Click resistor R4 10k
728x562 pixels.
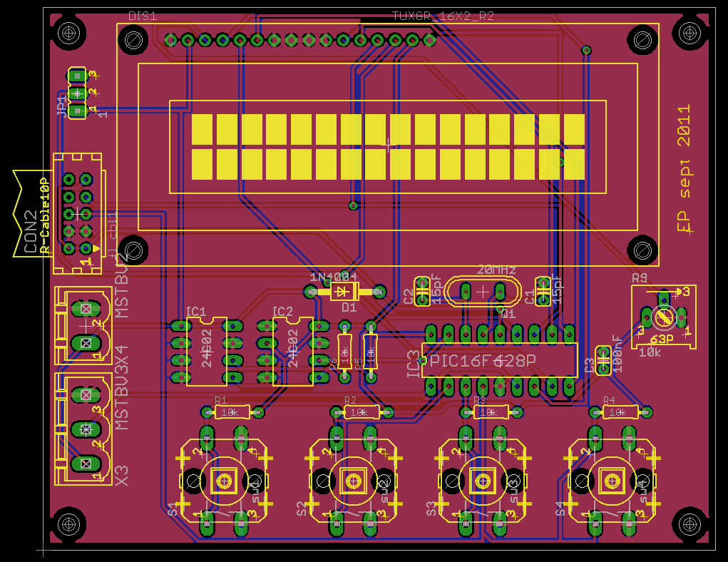click(x=621, y=412)
